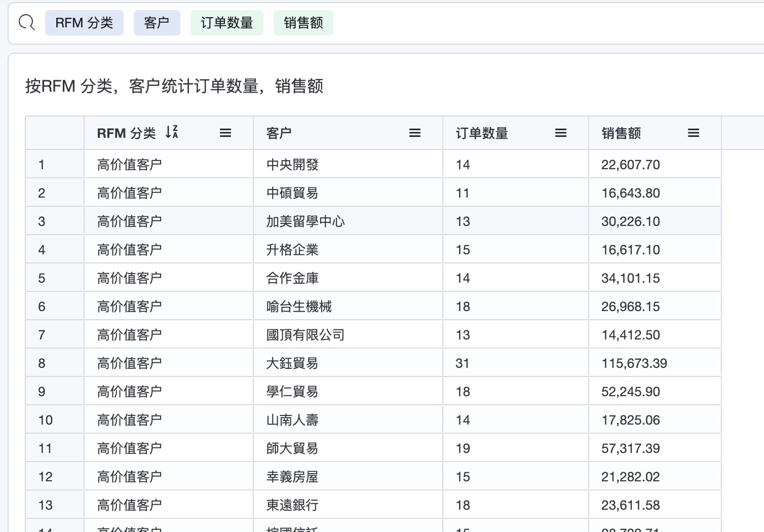Select the 大鈺貿易 customer cell

[x=292, y=363]
